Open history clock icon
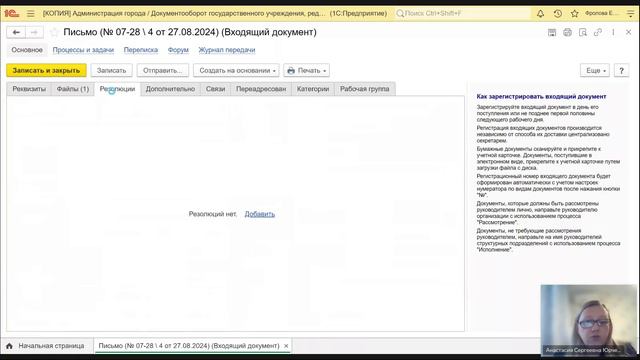 click(558, 13)
